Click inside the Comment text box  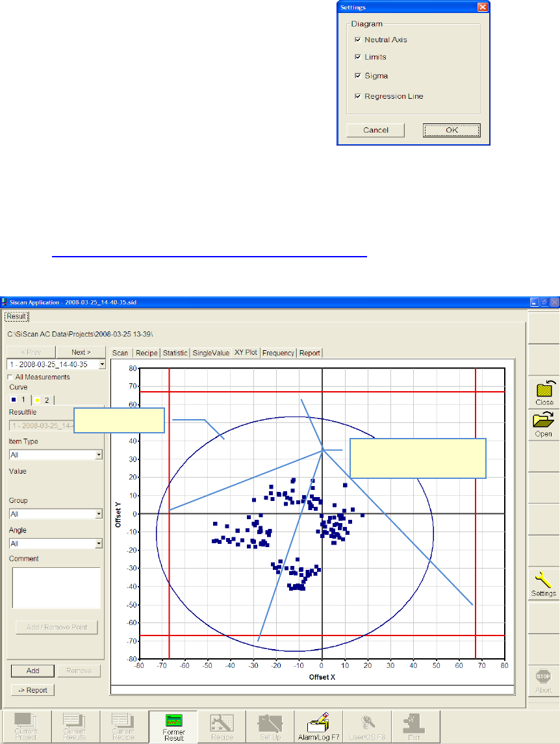click(x=56, y=588)
